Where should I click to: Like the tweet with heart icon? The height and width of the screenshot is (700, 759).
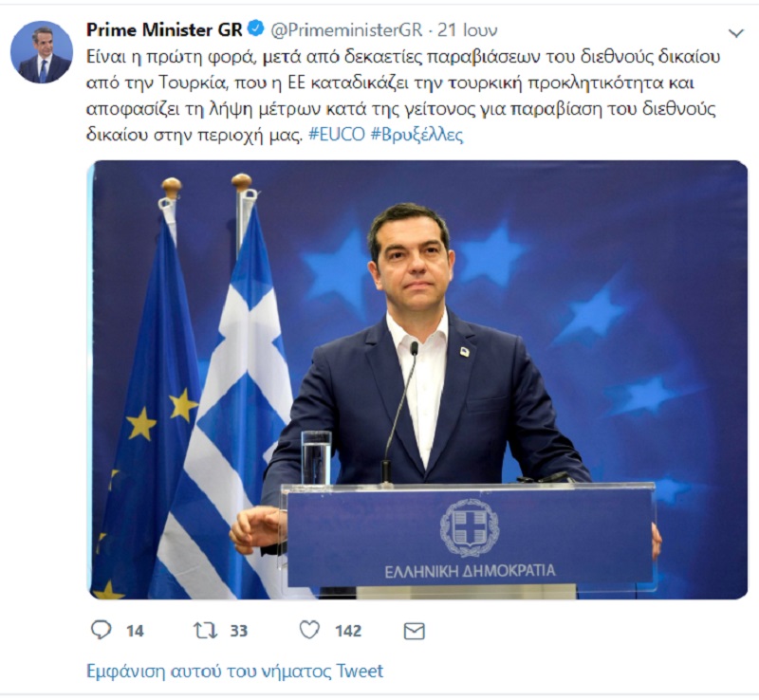309,630
